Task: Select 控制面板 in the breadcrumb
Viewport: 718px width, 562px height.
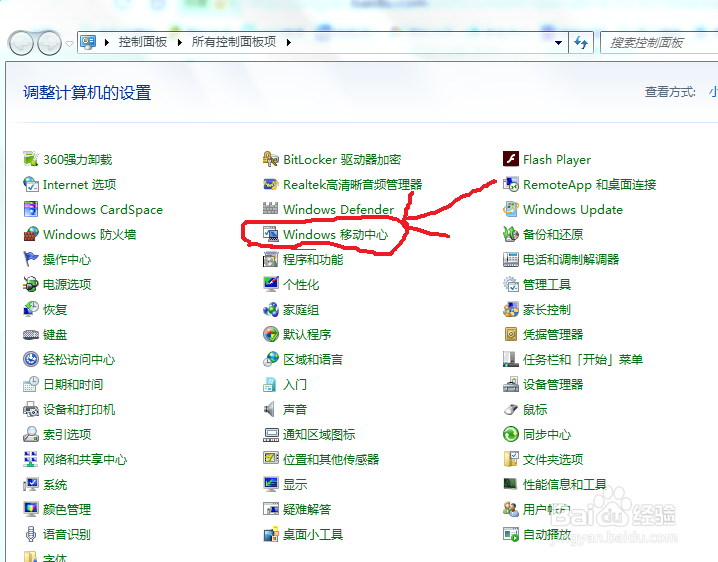Action: point(143,42)
